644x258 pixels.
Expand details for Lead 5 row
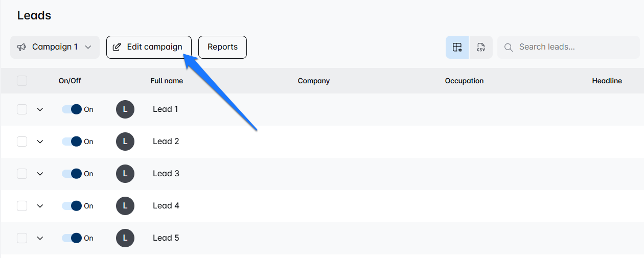tap(40, 238)
